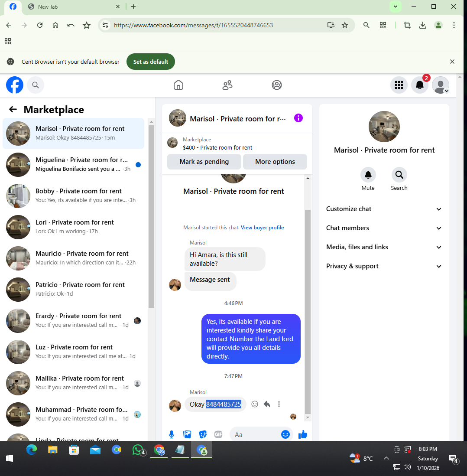Viewport: 467px width, 476px height.
Task: Open the Friends icon in top navigation
Action: coord(227,85)
